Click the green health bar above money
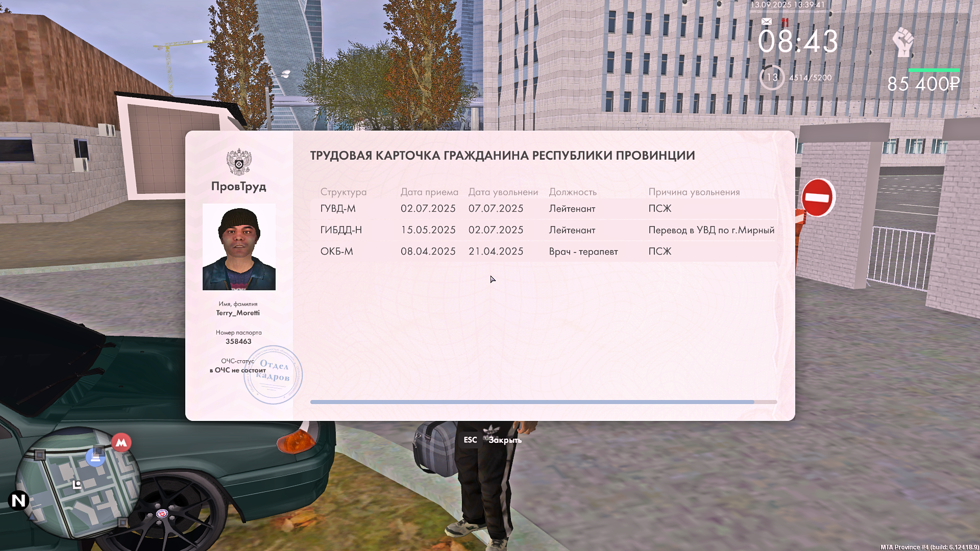 pyautogui.click(x=934, y=70)
